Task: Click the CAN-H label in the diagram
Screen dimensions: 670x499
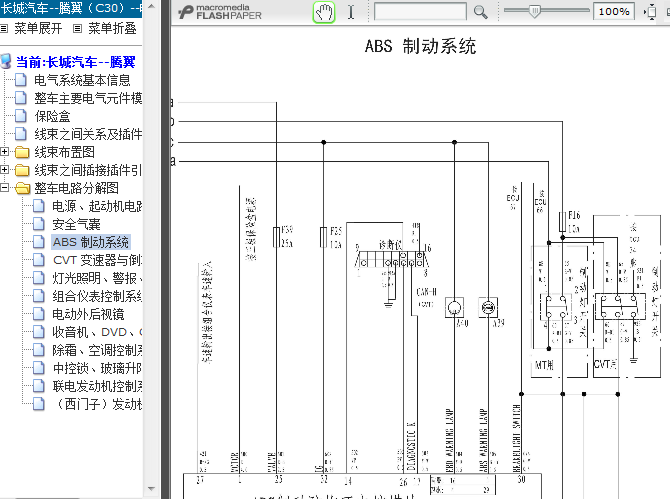Action: 426,292
